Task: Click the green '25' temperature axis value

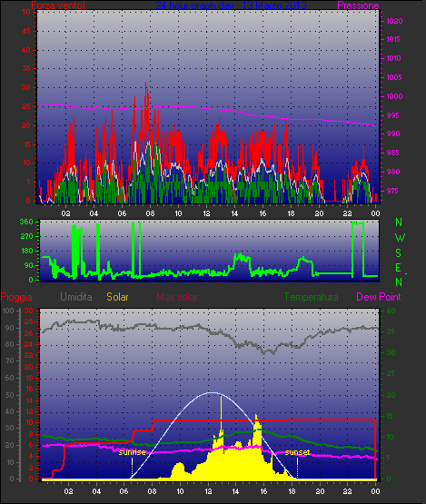Action: pos(391,373)
